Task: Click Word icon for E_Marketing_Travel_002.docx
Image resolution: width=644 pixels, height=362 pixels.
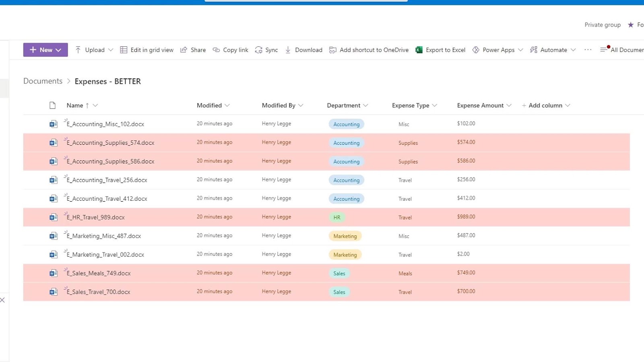Action: [x=53, y=255]
